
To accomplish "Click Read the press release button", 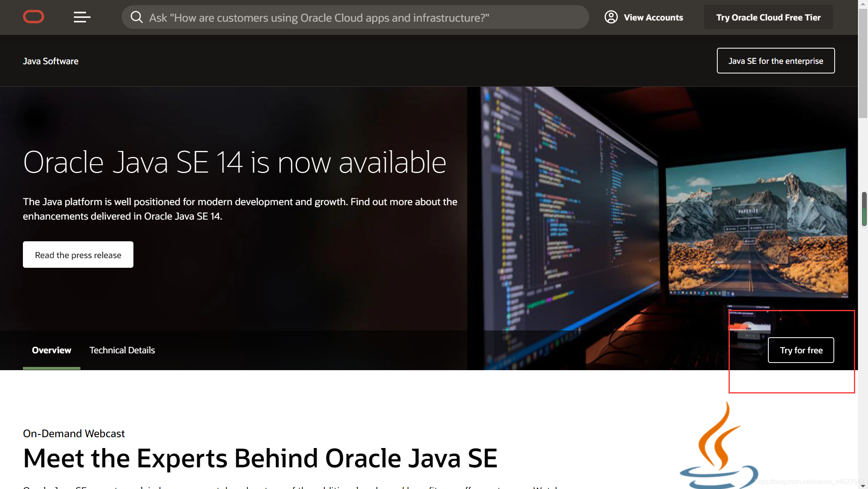I will coord(78,255).
